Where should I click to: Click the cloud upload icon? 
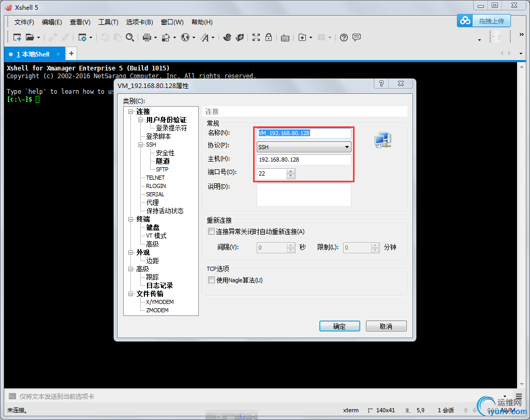click(465, 21)
